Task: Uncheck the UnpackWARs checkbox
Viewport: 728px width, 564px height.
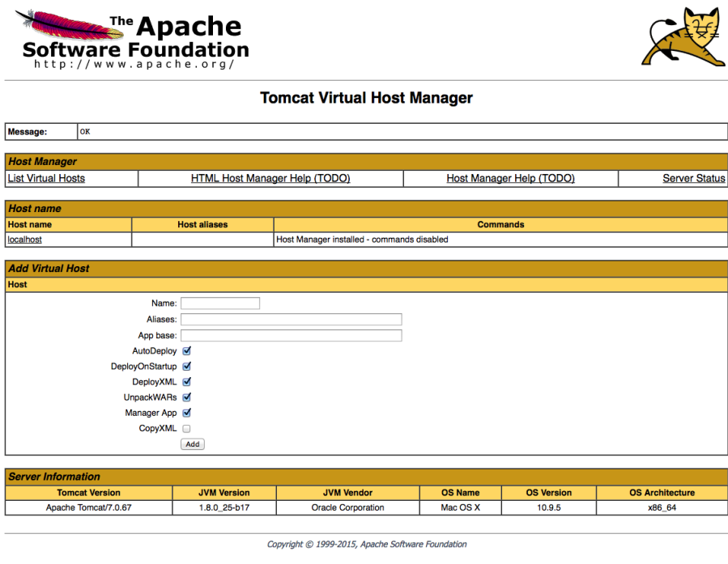Action: pos(186,397)
